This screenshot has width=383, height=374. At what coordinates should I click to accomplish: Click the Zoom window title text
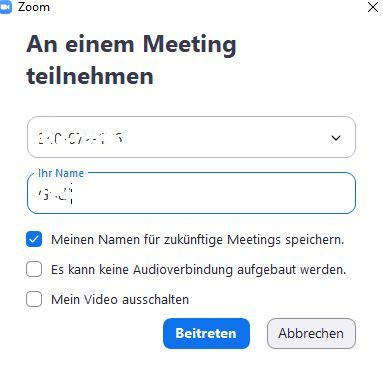click(34, 7)
